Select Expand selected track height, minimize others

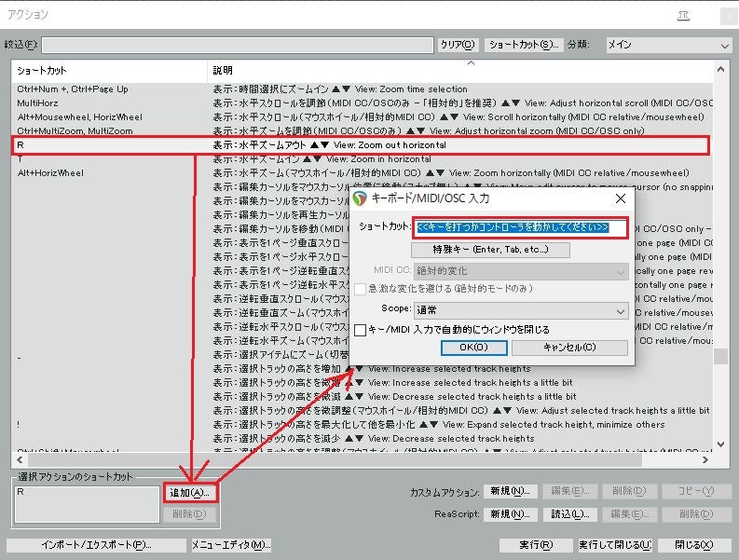[x=362, y=425]
